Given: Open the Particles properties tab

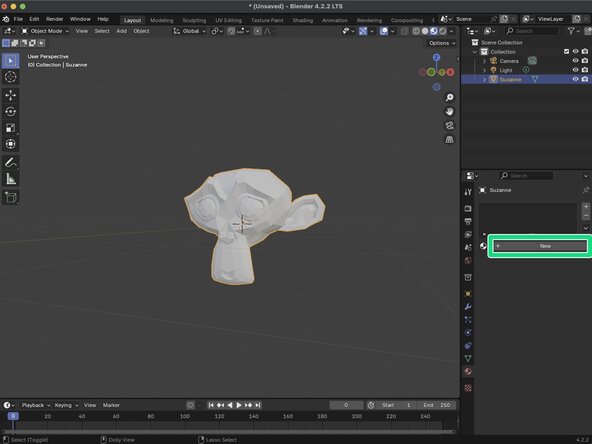Looking at the screenshot, I should (468, 320).
